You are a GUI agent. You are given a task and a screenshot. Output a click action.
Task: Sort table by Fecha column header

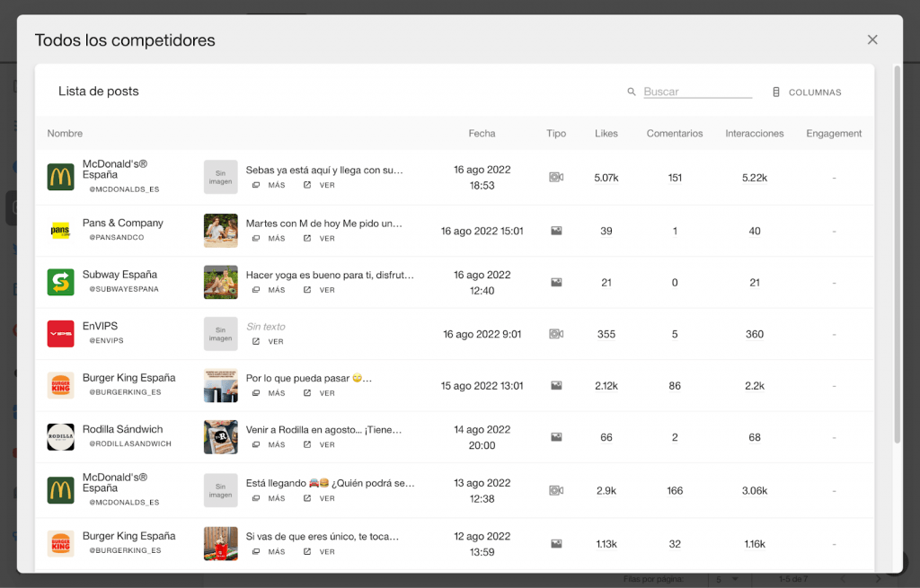tap(482, 134)
